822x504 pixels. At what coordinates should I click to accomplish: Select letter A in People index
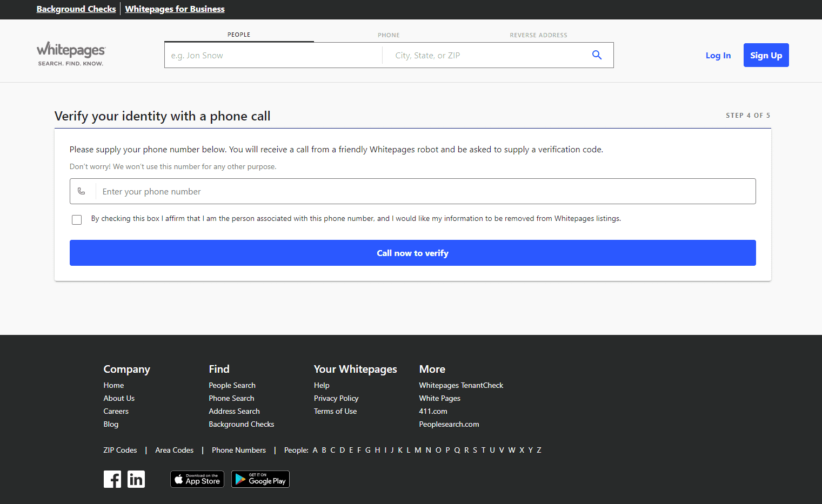315,450
